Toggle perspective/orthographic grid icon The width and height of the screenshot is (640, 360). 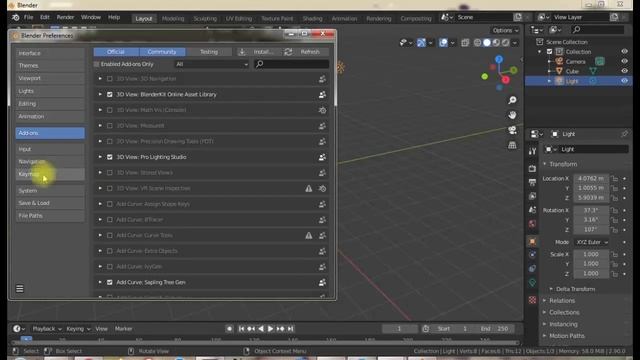(x=512, y=145)
